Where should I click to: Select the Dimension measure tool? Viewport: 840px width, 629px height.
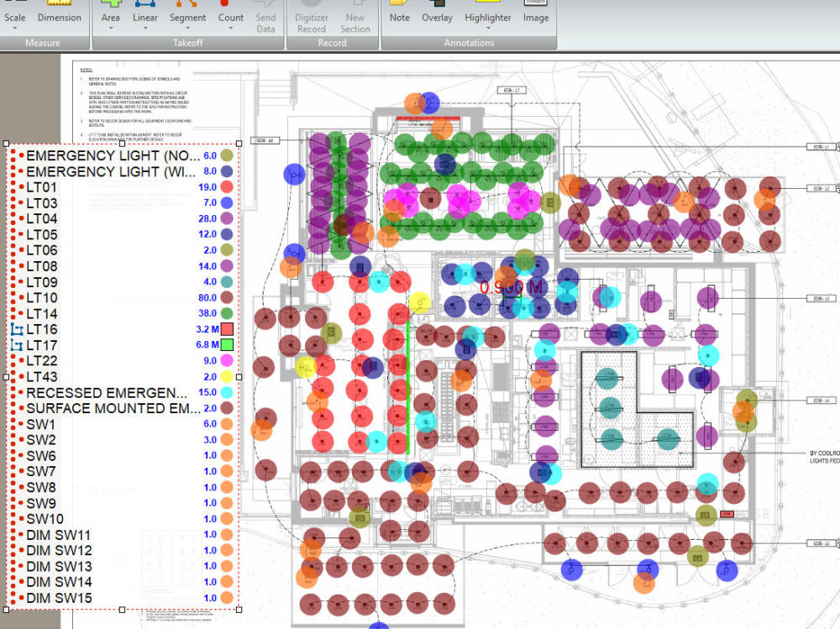click(59, 13)
